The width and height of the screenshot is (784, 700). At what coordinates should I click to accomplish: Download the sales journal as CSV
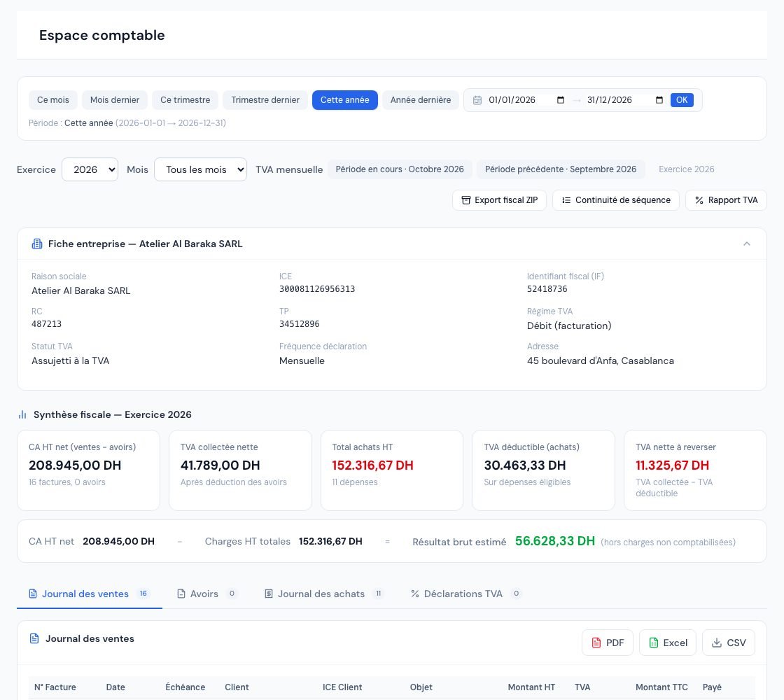[729, 643]
